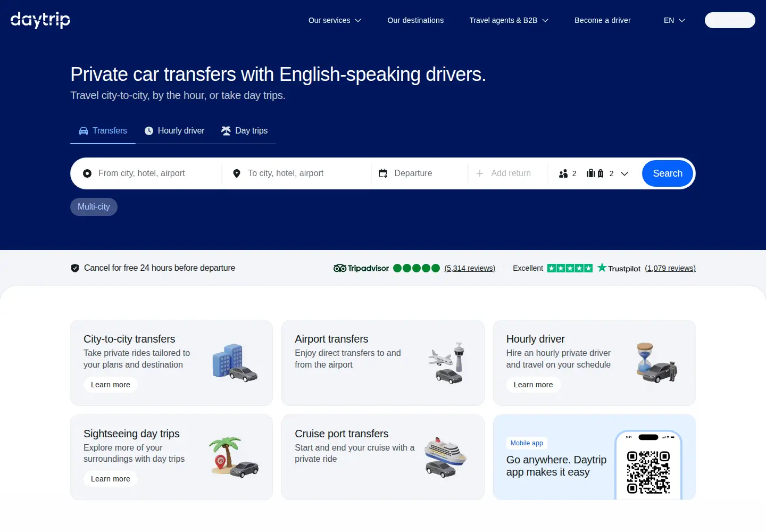
Task: Click the Mobile app badge
Action: coord(527,443)
